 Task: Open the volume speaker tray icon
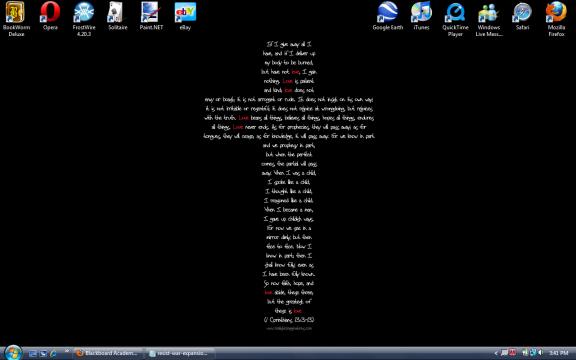540,353
